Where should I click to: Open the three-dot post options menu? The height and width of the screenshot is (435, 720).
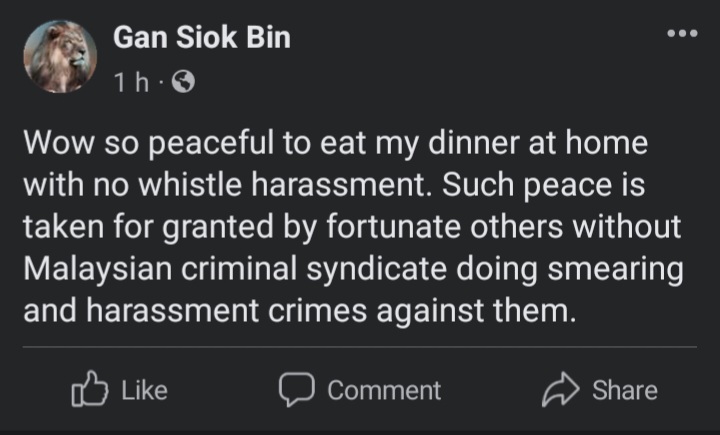coord(683,33)
